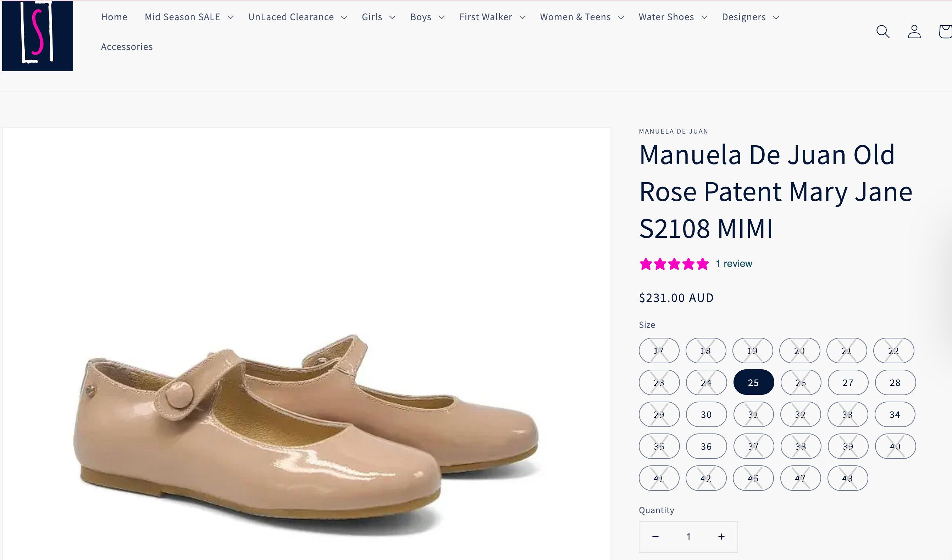952x560 pixels.
Task: Expand the Designers dropdown
Action: tap(750, 17)
